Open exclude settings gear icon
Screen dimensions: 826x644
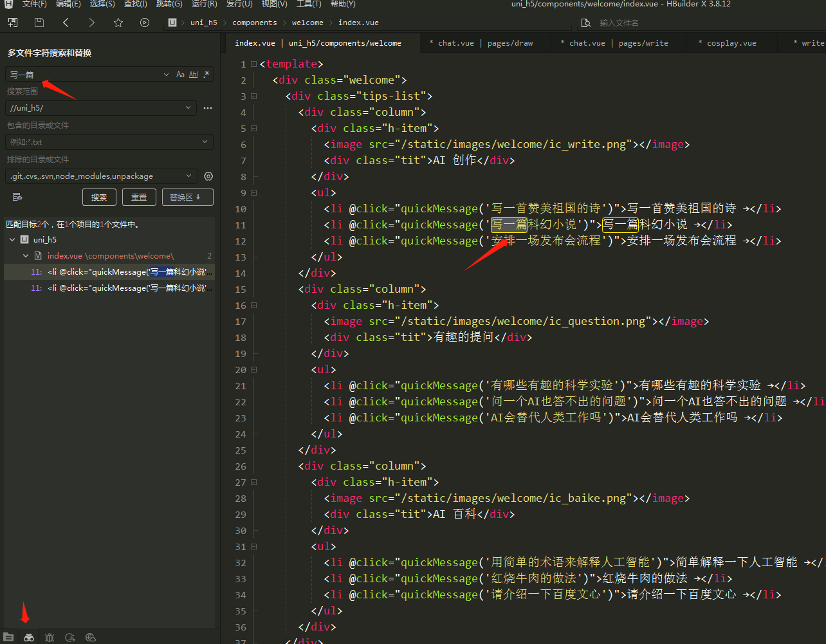tap(208, 176)
